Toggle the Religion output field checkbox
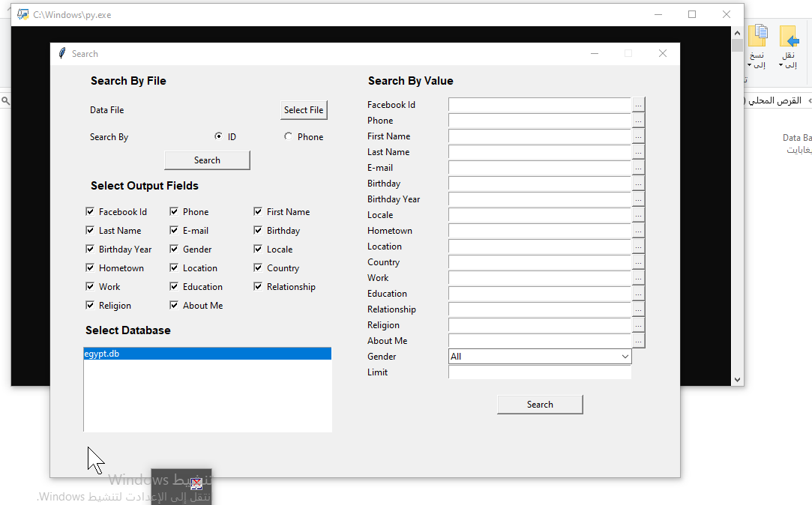Viewport: 812px width, 505px height. pyautogui.click(x=91, y=306)
